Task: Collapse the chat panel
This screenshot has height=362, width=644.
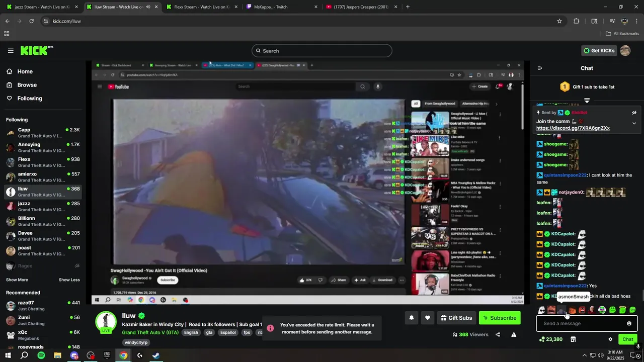Action: coord(540,68)
